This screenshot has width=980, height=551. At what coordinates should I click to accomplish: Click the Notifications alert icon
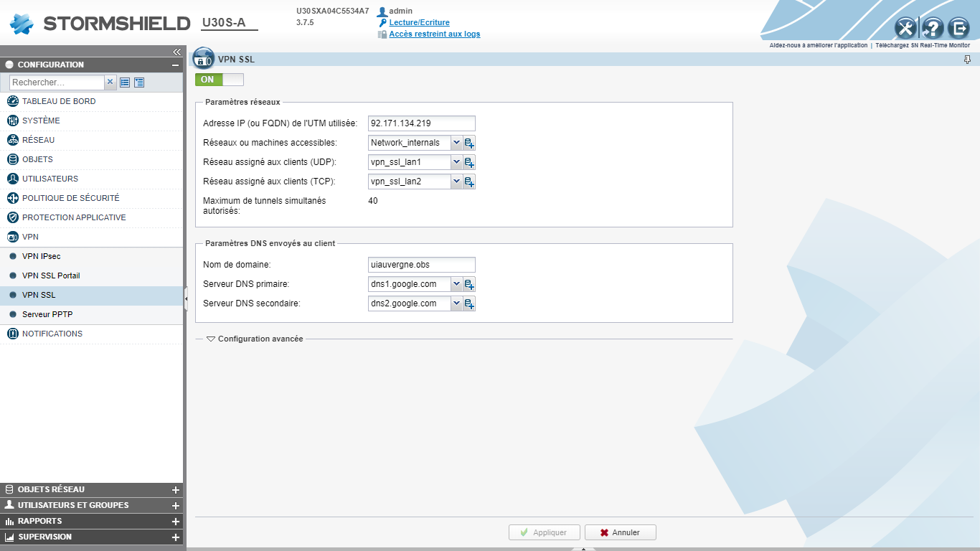point(12,334)
